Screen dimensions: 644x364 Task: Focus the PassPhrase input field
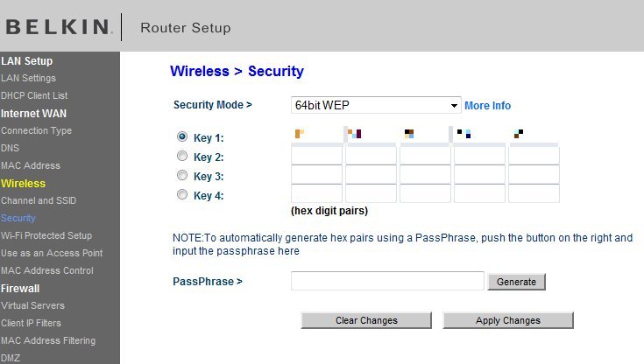click(x=387, y=281)
